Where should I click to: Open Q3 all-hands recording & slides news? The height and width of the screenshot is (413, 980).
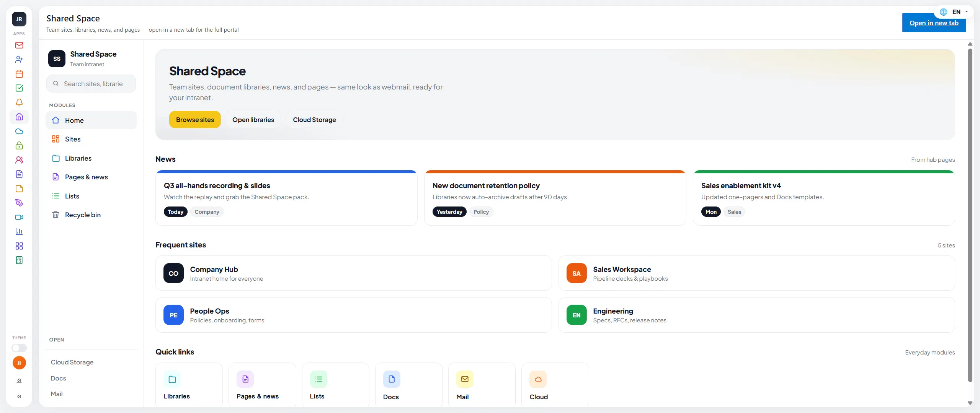click(286, 198)
